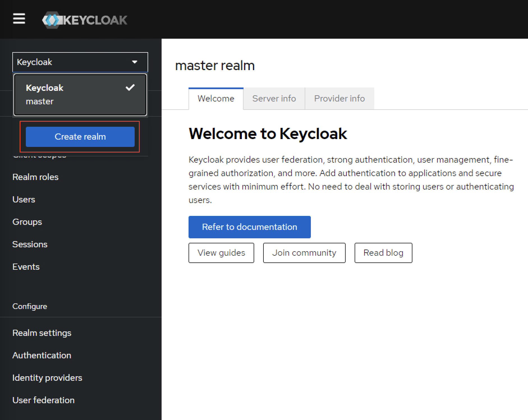Open User federation configuration
The height and width of the screenshot is (420, 528).
(43, 400)
